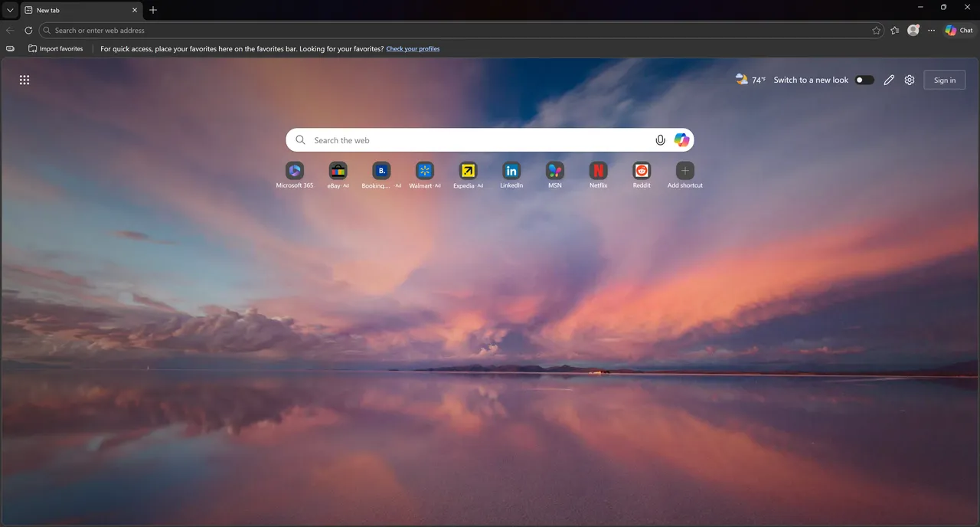This screenshot has width=980, height=527.
Task: Open the Reddit shortcut tile
Action: (642, 175)
